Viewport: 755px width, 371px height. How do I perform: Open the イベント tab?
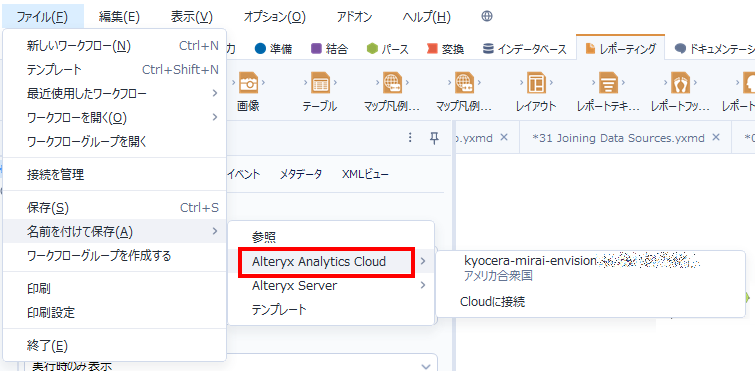(244, 174)
